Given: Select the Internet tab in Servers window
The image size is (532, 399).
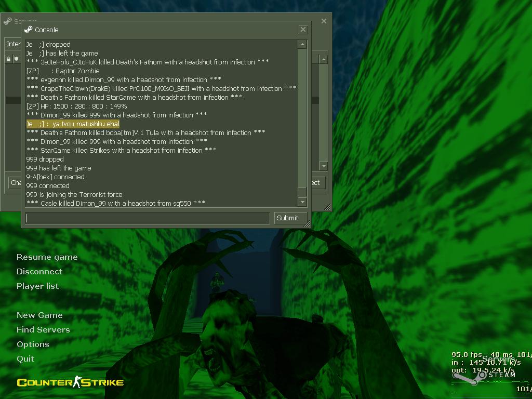Looking at the screenshot, I should [x=14, y=44].
